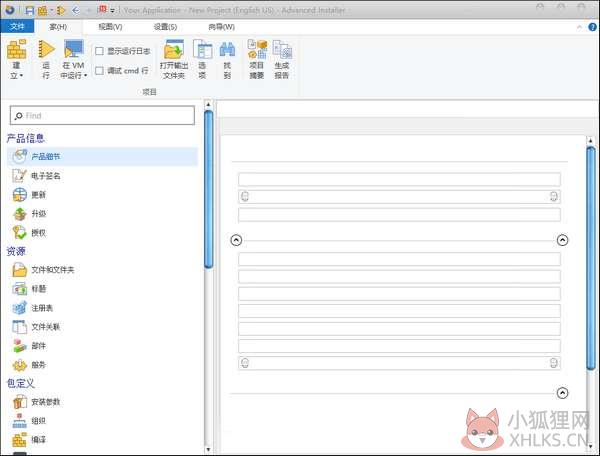Click the Run icon in quick access toolbar
Screen dimensions: 600x456
coord(60,10)
